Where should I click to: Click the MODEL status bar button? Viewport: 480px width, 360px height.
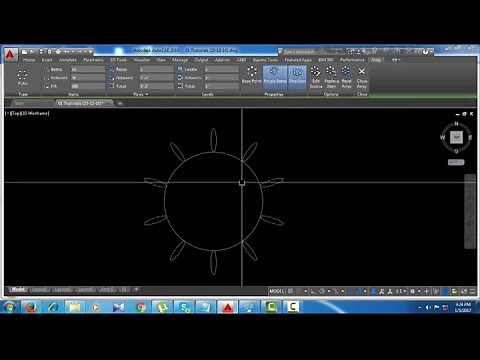277,291
